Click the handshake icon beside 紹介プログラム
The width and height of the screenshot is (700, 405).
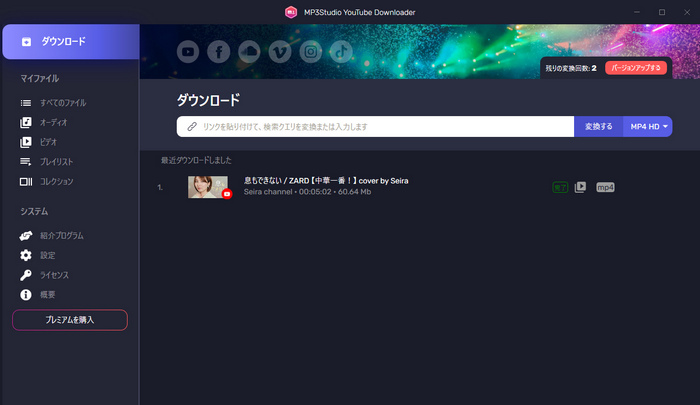[x=26, y=235]
